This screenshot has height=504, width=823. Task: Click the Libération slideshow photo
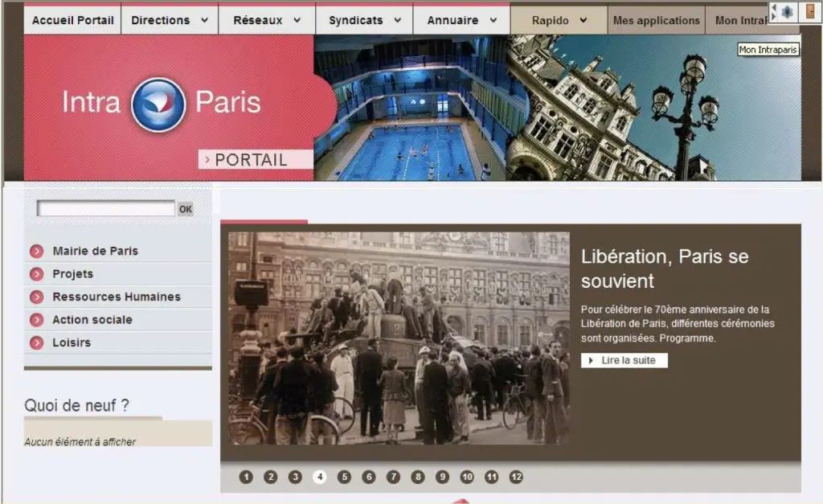click(x=399, y=338)
